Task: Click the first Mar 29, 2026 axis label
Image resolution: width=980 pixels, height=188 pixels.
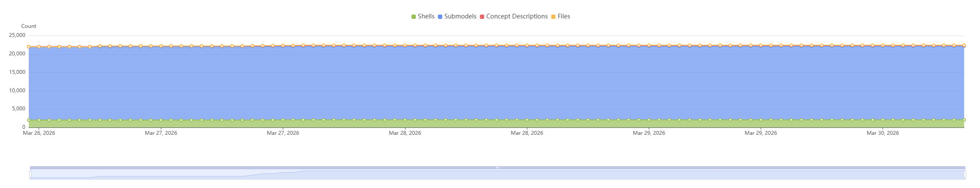Action: point(649,133)
